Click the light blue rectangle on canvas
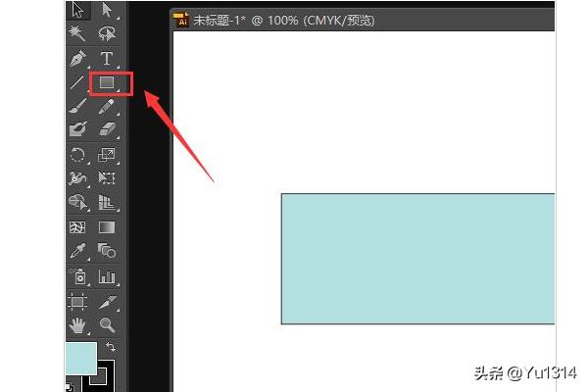588x392 pixels. (417, 259)
